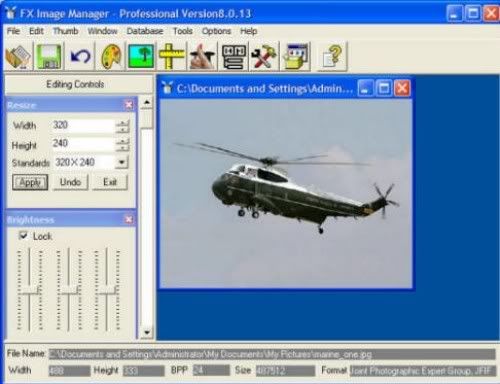Viewport: 500px width, 384px height.
Task: Open the wrench and screwdriver tools icon
Action: tap(264, 56)
